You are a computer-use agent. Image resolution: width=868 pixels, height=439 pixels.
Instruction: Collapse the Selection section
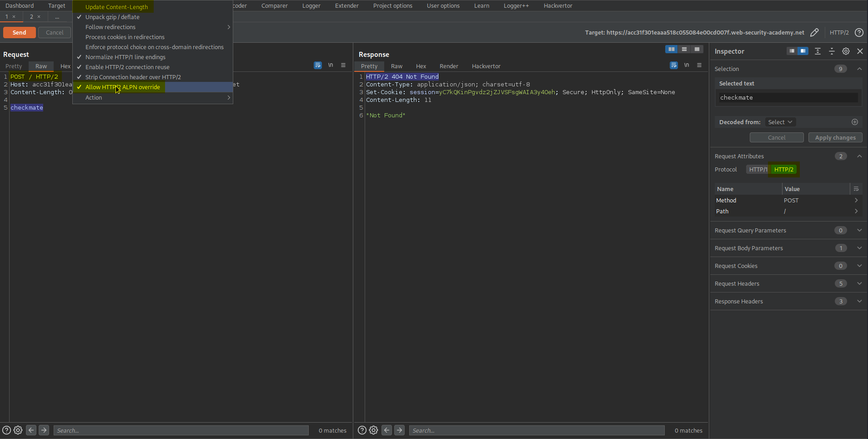859,69
